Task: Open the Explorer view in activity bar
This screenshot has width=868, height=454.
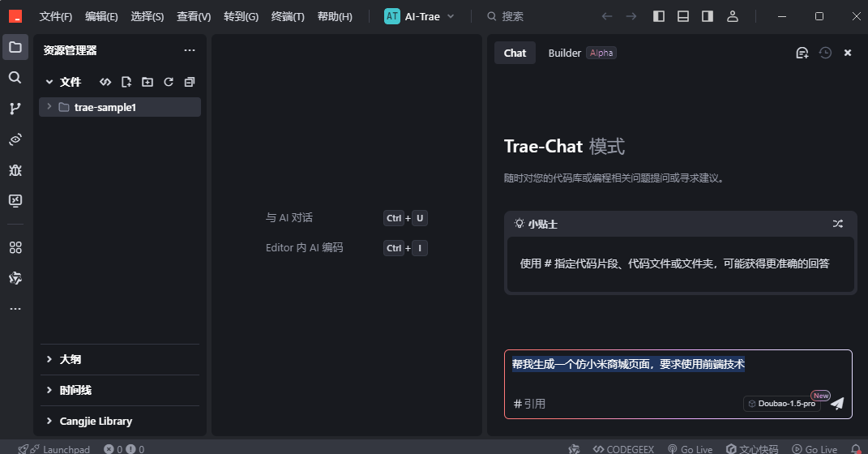Action: click(x=15, y=47)
